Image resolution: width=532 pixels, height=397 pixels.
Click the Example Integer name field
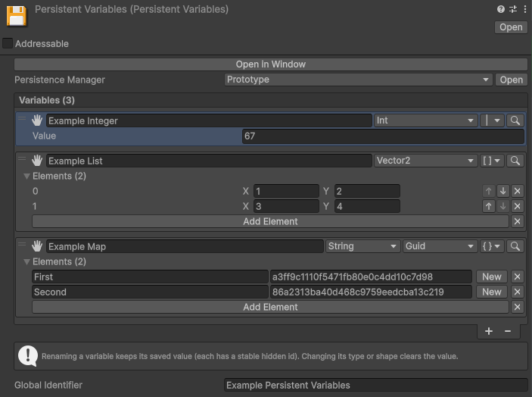[x=209, y=120]
